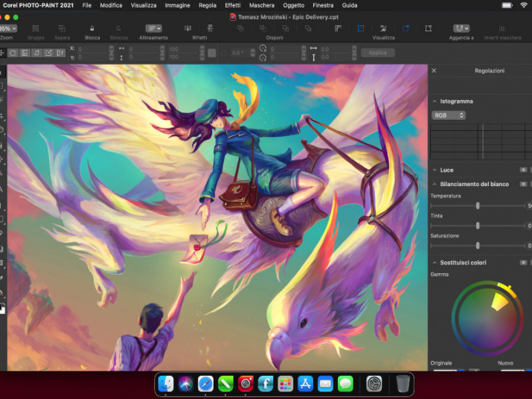Open App Store from the Dock
This screenshot has width=532, height=399.
click(x=305, y=384)
